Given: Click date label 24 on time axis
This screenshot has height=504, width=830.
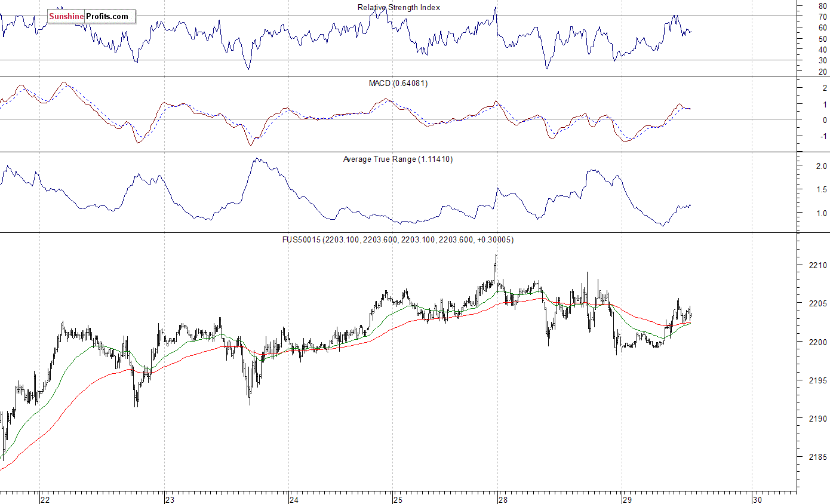Looking at the screenshot, I should click(294, 499).
